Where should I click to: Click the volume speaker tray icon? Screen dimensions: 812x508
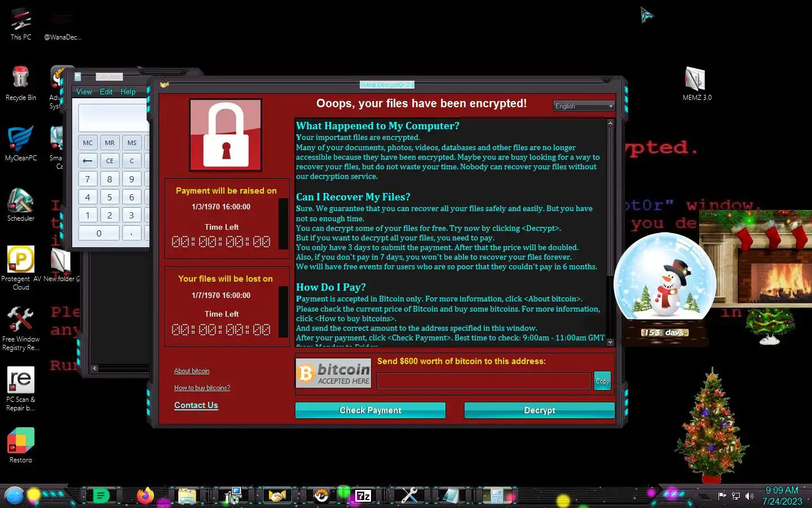tap(749, 496)
